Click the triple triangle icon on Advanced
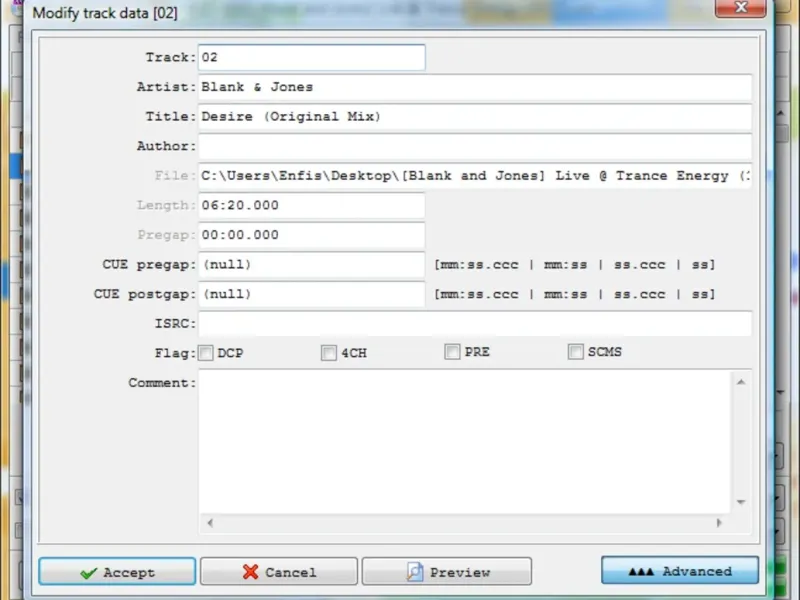 click(641, 571)
